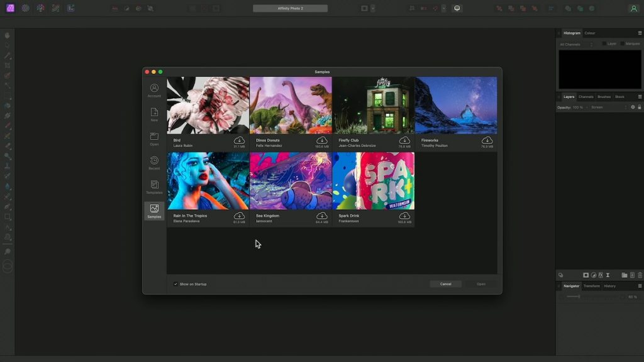Switch to Navigator tab
This screenshot has height=362, width=644.
tap(571, 286)
